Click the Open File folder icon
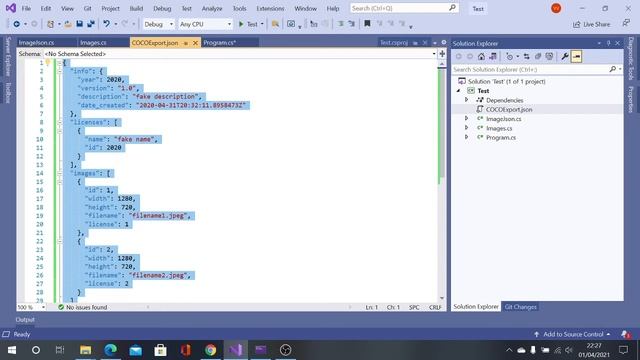 pyautogui.click(x=68, y=24)
